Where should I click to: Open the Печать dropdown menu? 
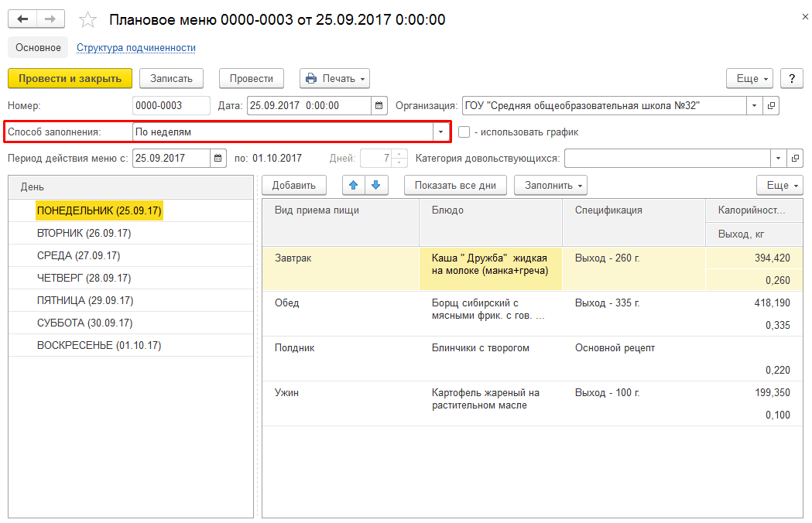[334, 79]
